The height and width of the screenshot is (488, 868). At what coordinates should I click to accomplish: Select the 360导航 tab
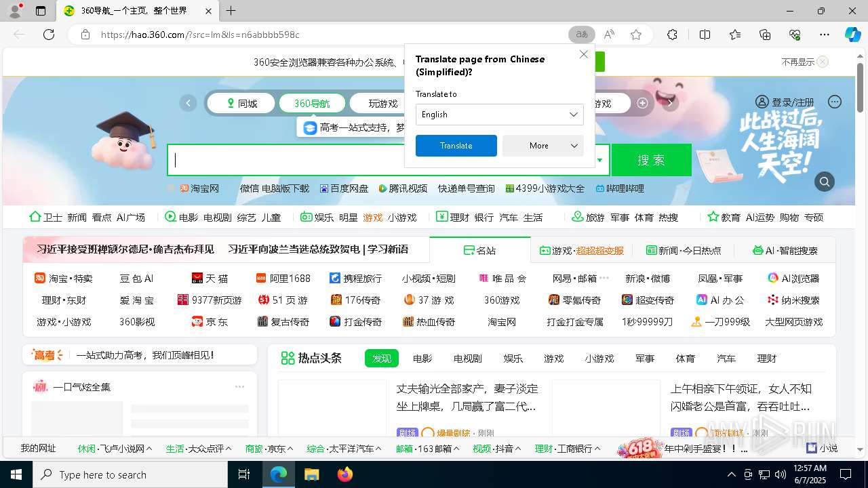[x=312, y=104]
